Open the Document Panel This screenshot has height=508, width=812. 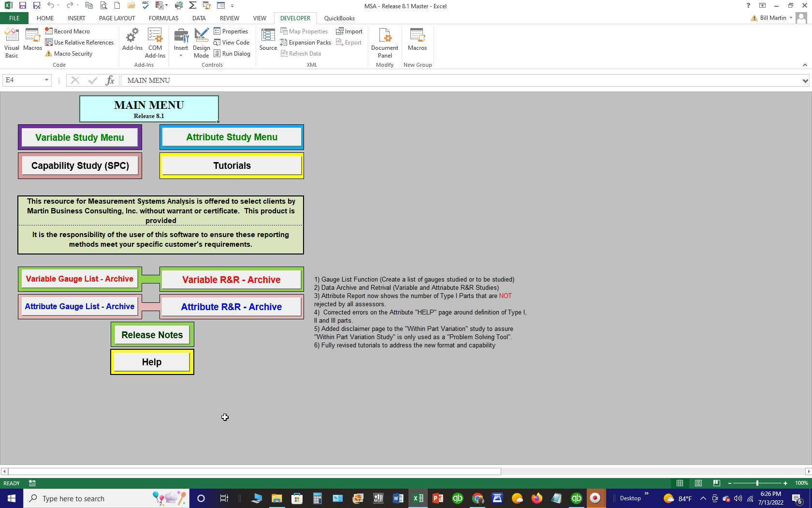pyautogui.click(x=384, y=43)
